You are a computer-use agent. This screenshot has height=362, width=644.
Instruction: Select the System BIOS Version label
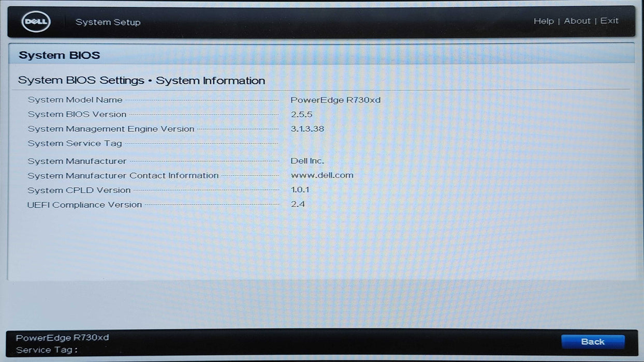pyautogui.click(x=77, y=114)
